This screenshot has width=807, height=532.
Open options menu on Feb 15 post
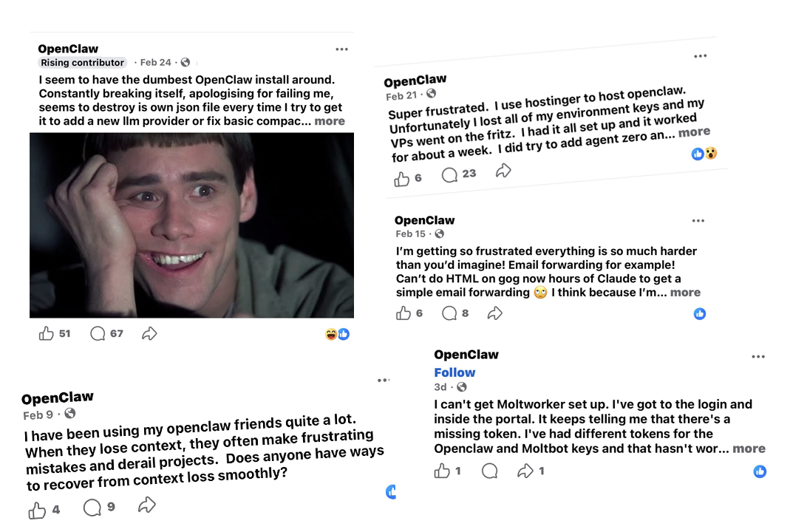click(698, 221)
